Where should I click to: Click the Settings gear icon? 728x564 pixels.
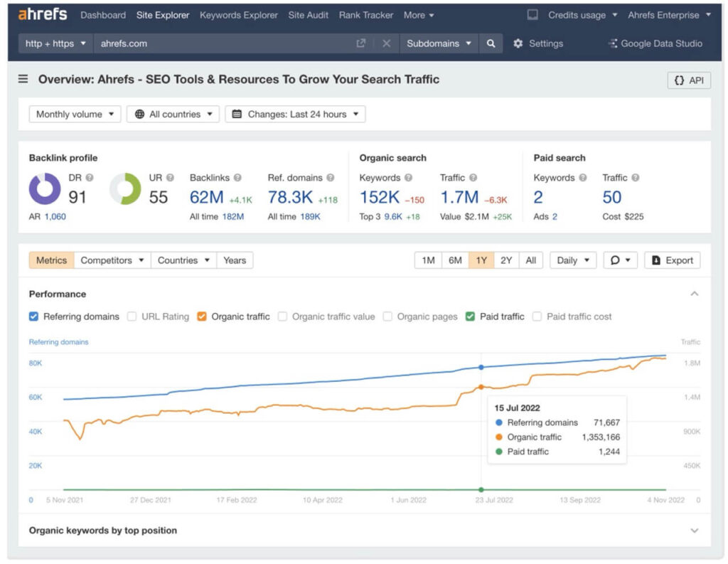tap(518, 43)
